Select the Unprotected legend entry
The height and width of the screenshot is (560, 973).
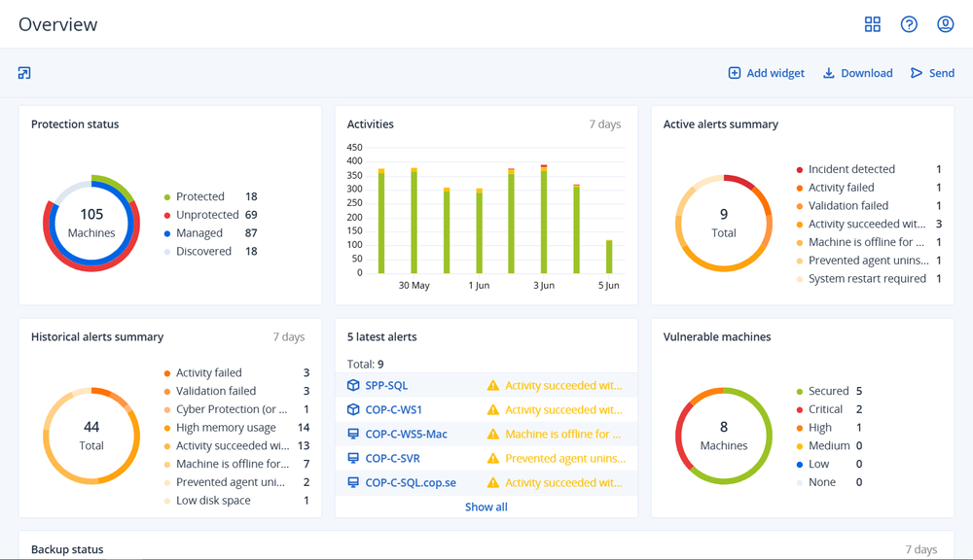[206, 215]
